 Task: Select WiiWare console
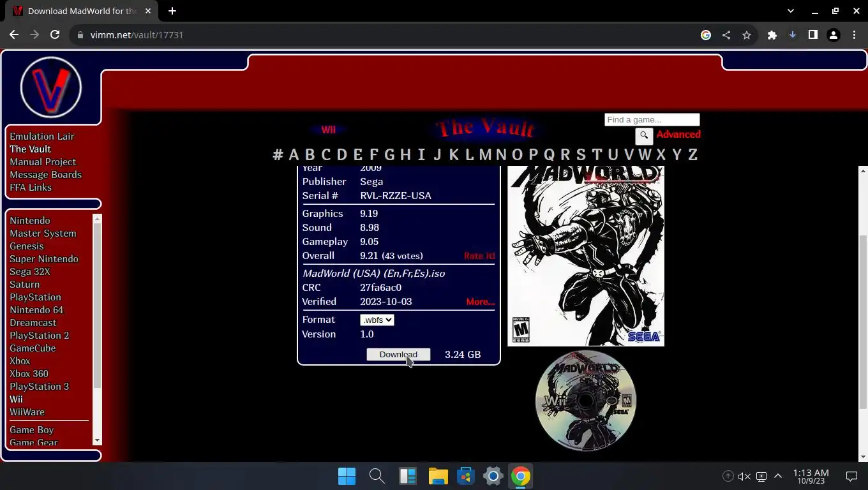click(27, 412)
